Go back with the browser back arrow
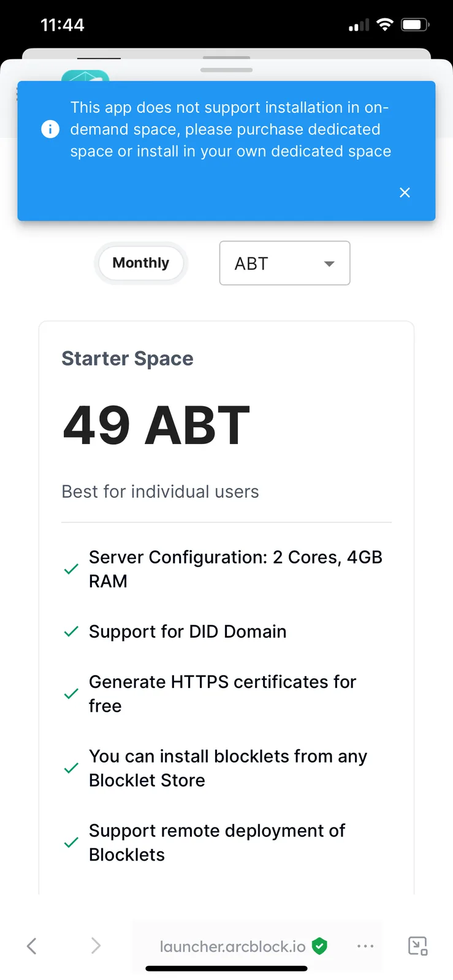Viewport: 453px width, 980px height. pos(32,946)
